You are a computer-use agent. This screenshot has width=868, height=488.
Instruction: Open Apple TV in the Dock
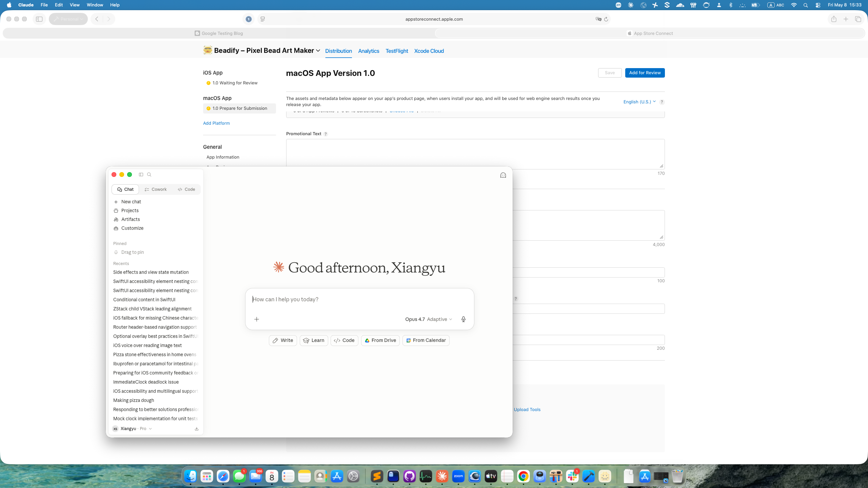(x=491, y=476)
